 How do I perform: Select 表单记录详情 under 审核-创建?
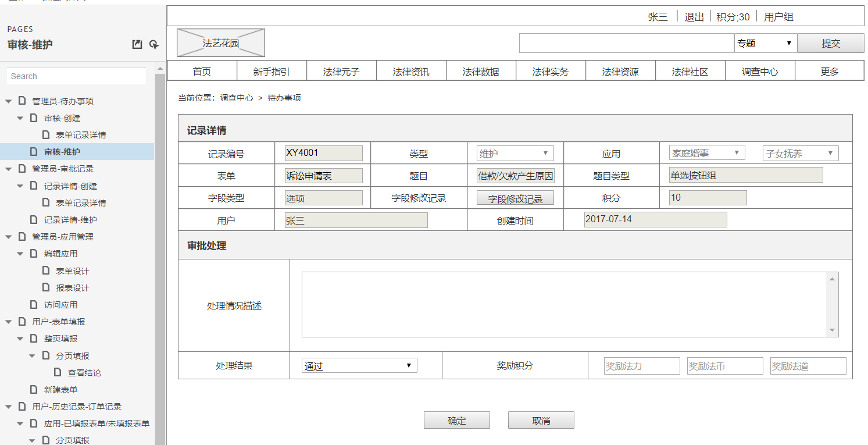tap(81, 135)
